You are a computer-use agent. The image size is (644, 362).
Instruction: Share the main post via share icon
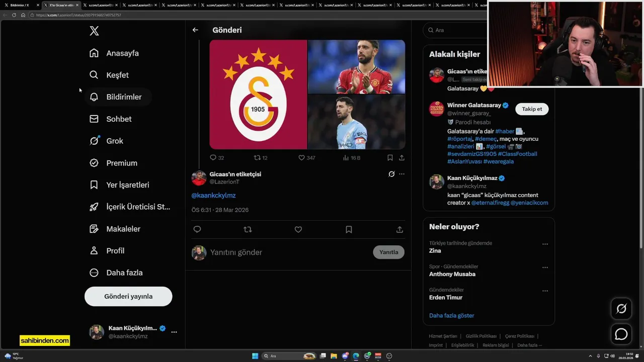click(x=399, y=229)
